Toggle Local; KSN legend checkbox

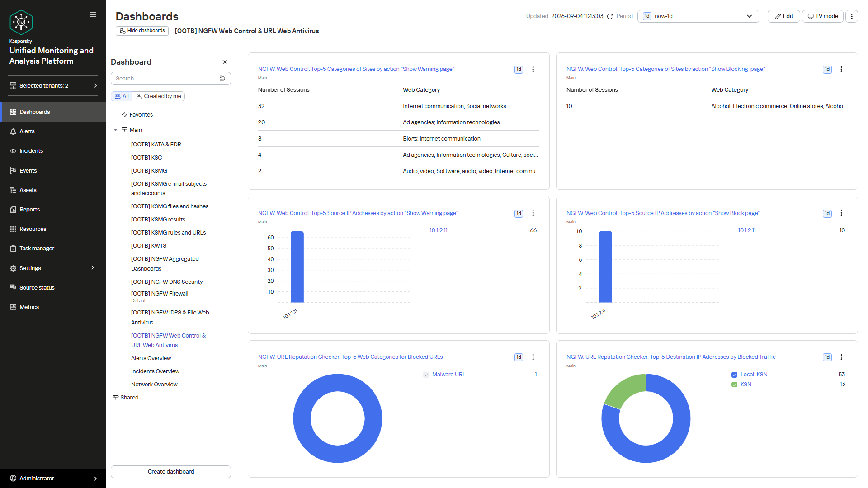(x=734, y=375)
